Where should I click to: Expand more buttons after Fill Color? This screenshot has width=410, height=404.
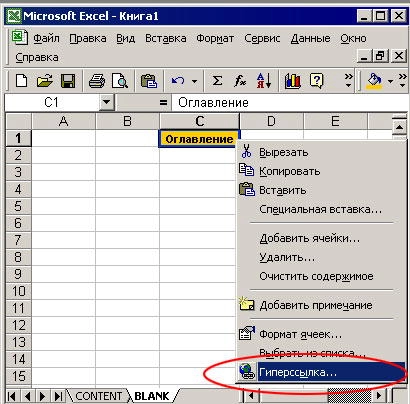pos(402,81)
